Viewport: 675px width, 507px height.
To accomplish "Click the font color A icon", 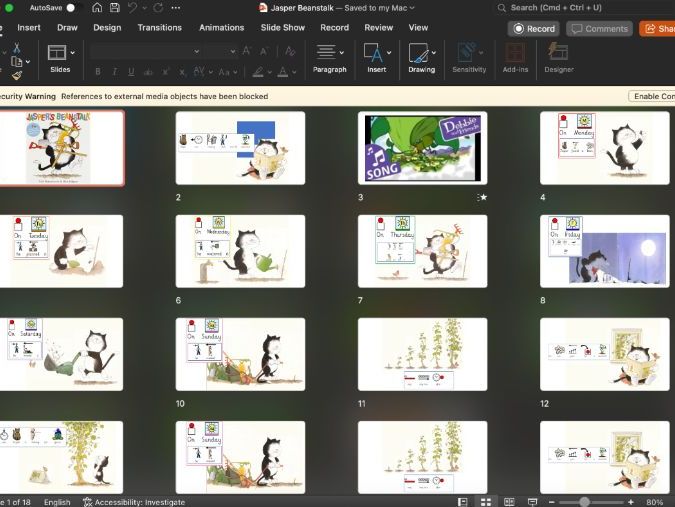I will click(283, 72).
